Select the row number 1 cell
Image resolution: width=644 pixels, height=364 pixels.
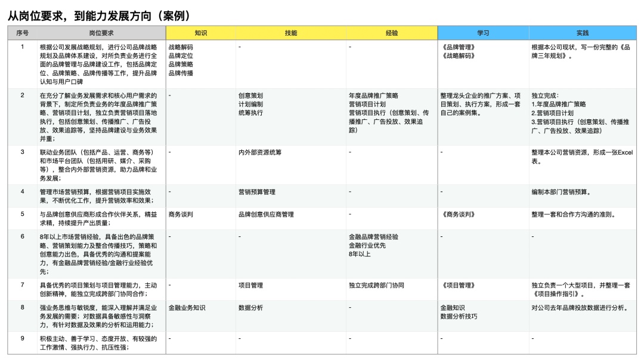[x=22, y=47]
